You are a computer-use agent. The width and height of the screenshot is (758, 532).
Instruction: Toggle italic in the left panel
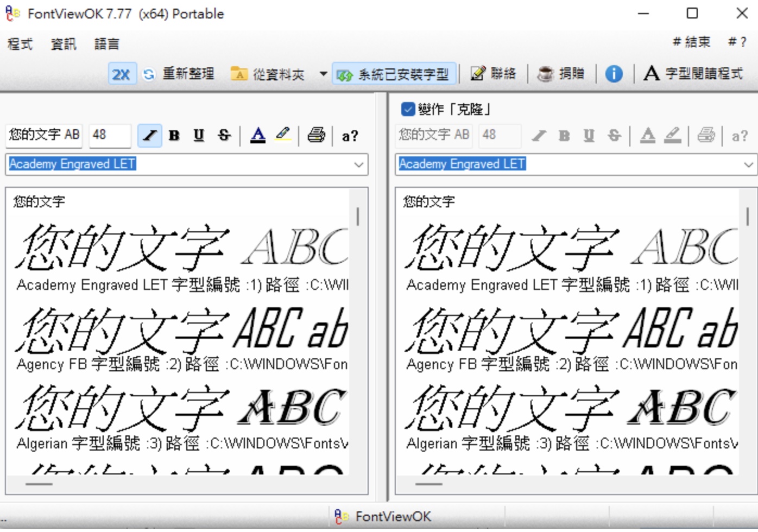149,135
